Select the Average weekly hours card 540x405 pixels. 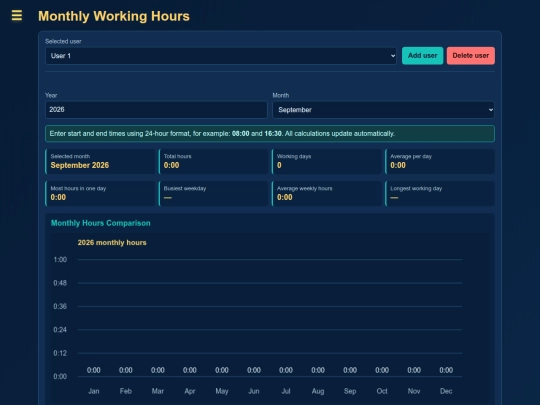point(327,194)
